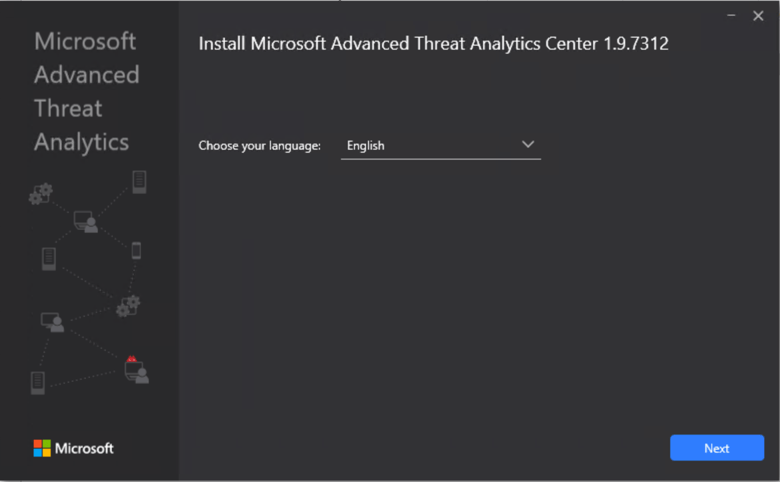The height and width of the screenshot is (484, 782).
Task: Click the red-eared compromised user icon
Action: pyautogui.click(x=136, y=369)
